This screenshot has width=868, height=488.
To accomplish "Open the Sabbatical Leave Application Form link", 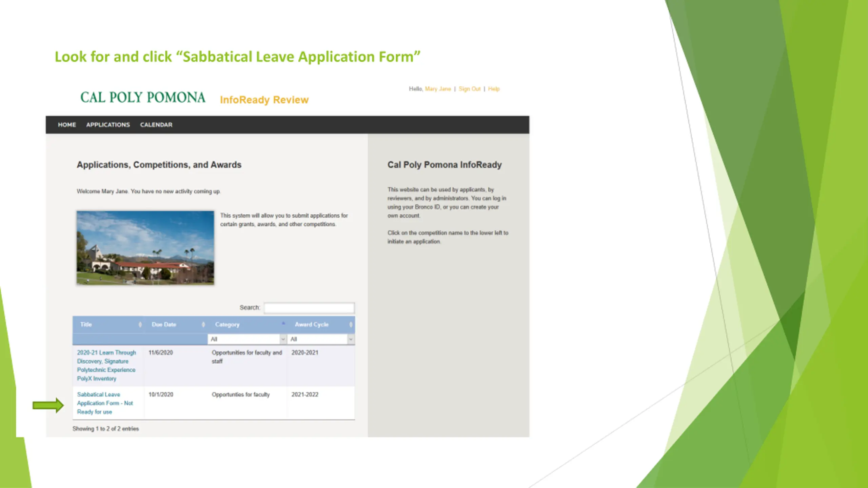I will tap(105, 403).
